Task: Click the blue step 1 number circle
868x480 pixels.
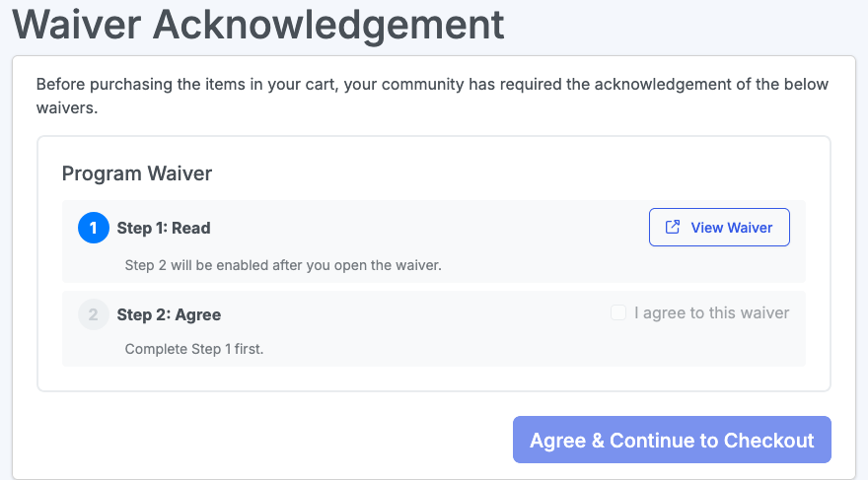Action: coord(94,228)
